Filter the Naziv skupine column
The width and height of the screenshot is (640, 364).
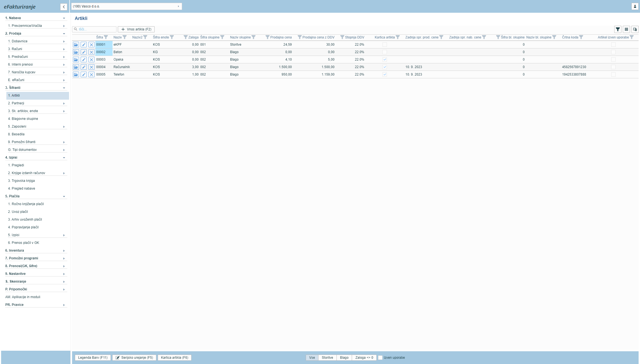(254, 37)
